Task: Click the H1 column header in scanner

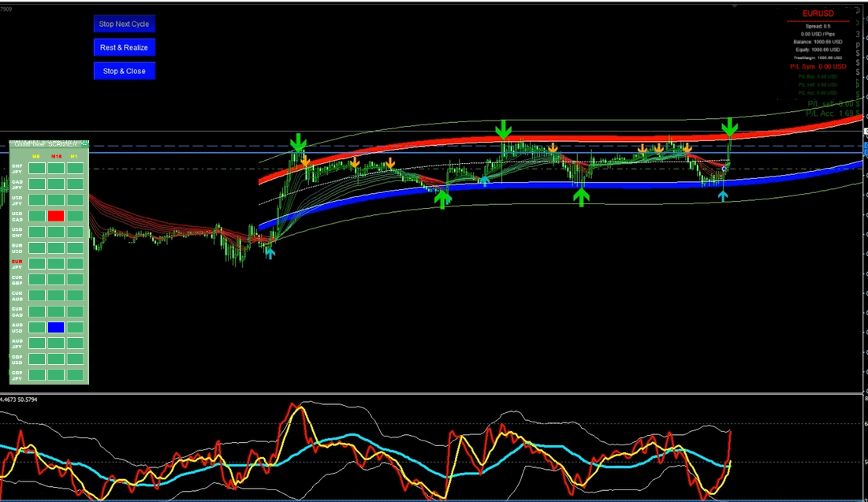Action: (73, 157)
